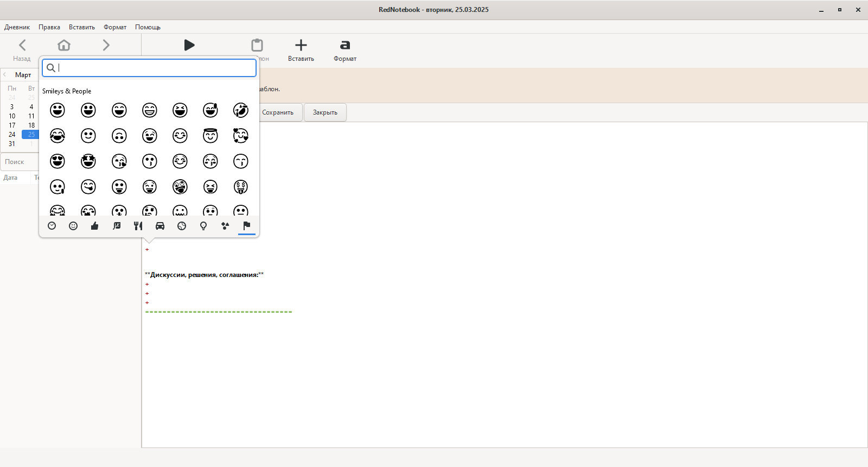Open the thumbs-up Body & Clothing category

95,226
